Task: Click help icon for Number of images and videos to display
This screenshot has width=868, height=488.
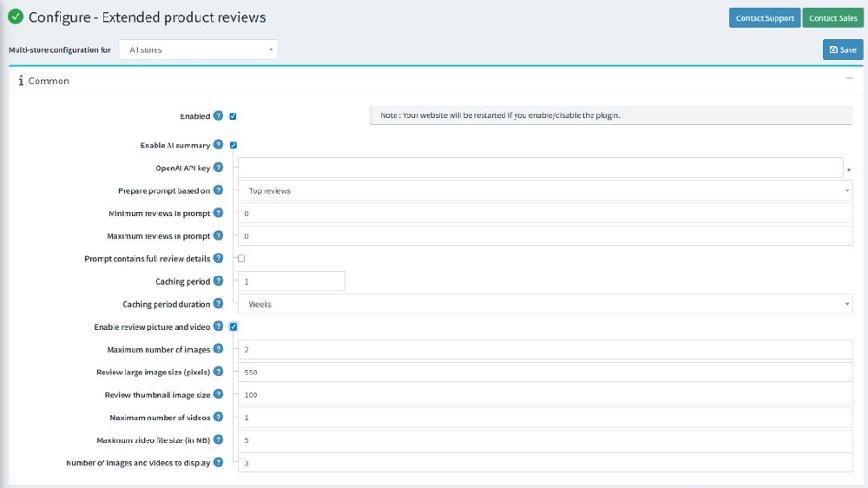Action: pos(218,462)
